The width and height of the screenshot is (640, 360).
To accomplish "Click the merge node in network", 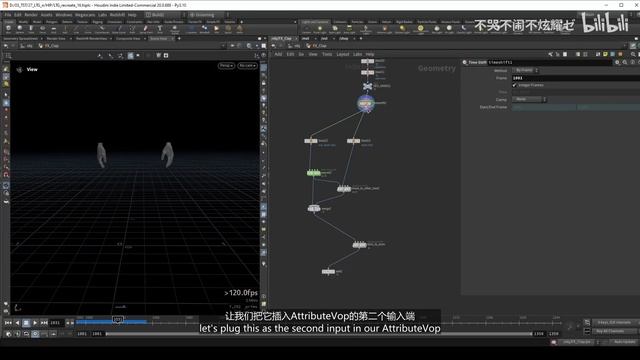I will tap(314, 209).
